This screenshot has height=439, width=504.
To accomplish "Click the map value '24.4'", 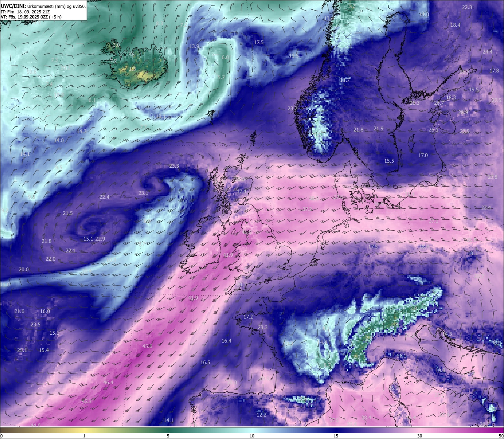I will click(x=487, y=52).
